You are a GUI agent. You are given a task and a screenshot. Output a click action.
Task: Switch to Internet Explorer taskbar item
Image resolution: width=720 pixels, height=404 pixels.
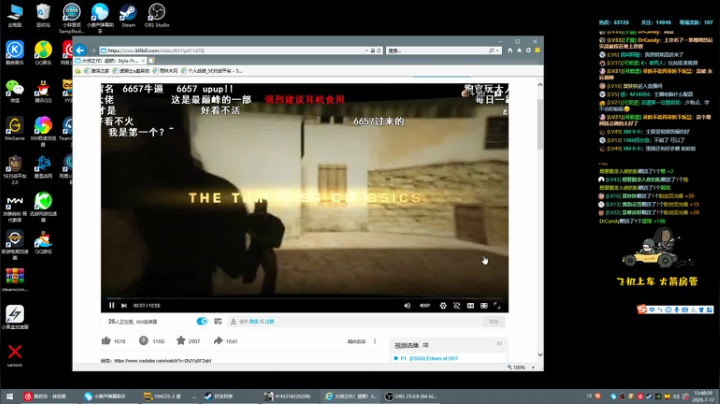point(351,396)
